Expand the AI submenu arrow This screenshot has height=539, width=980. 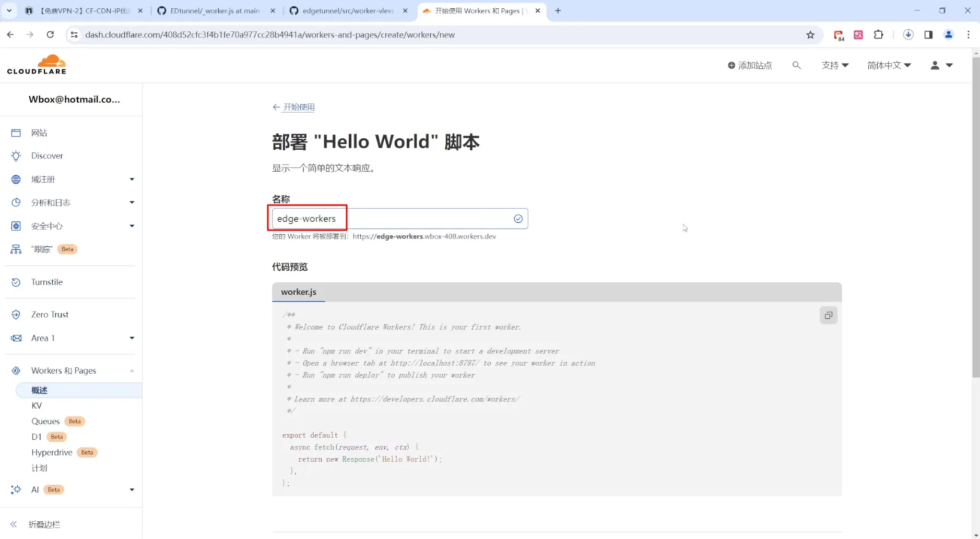(x=132, y=489)
